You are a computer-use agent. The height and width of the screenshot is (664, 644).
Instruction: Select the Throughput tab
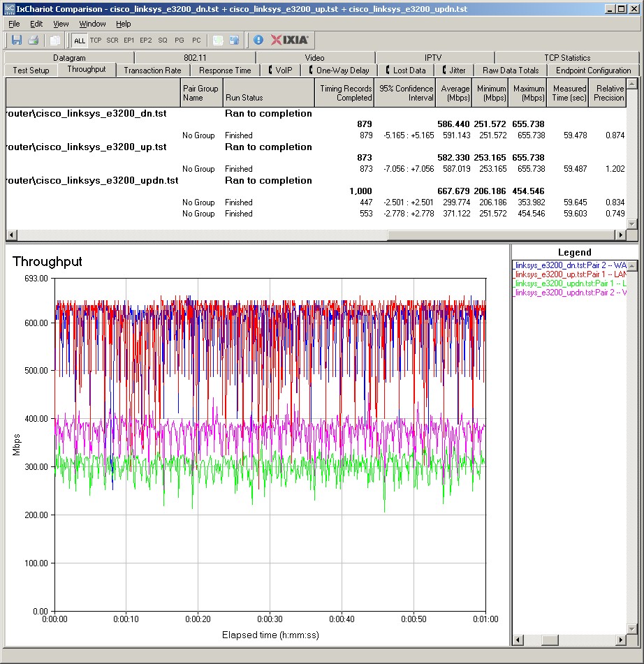coord(87,69)
